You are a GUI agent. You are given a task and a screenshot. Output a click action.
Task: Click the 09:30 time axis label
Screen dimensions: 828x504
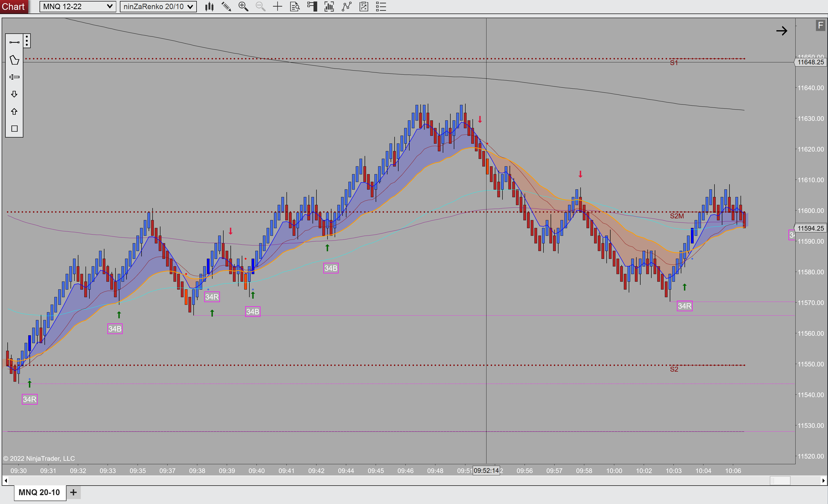[x=18, y=471]
